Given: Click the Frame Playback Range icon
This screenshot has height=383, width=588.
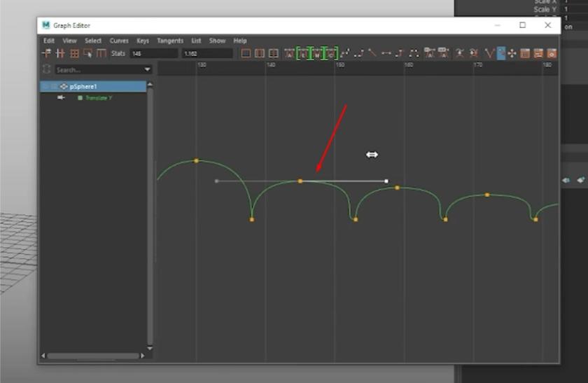Looking at the screenshot, I should tap(260, 53).
